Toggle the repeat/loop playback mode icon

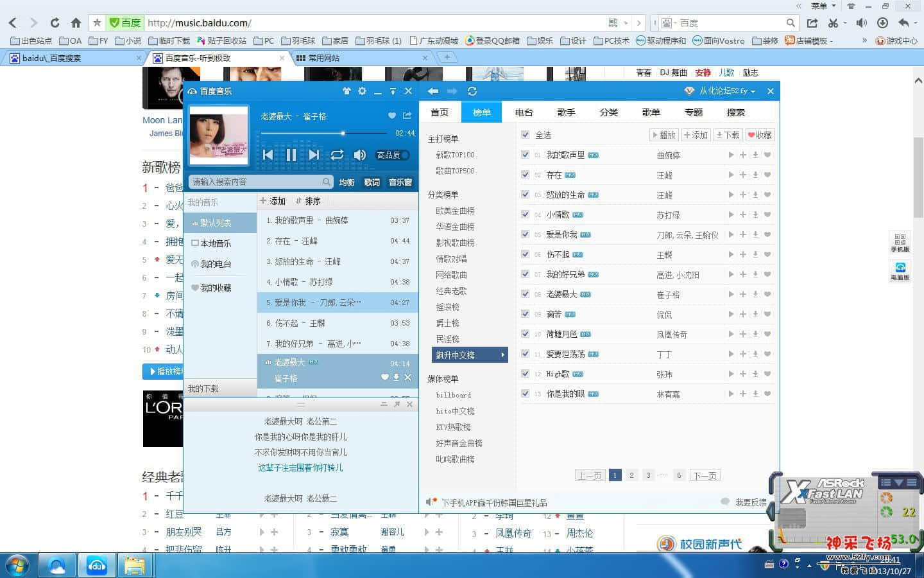(337, 155)
